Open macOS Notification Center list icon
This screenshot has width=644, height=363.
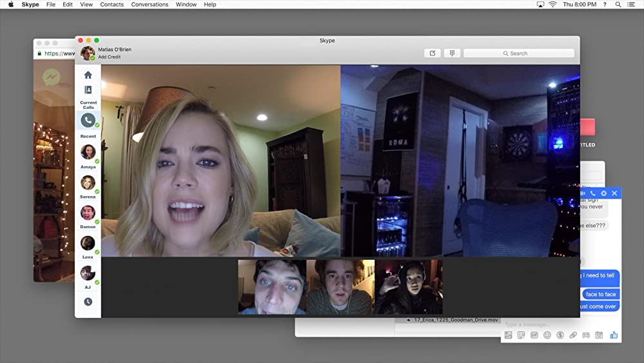click(x=634, y=5)
